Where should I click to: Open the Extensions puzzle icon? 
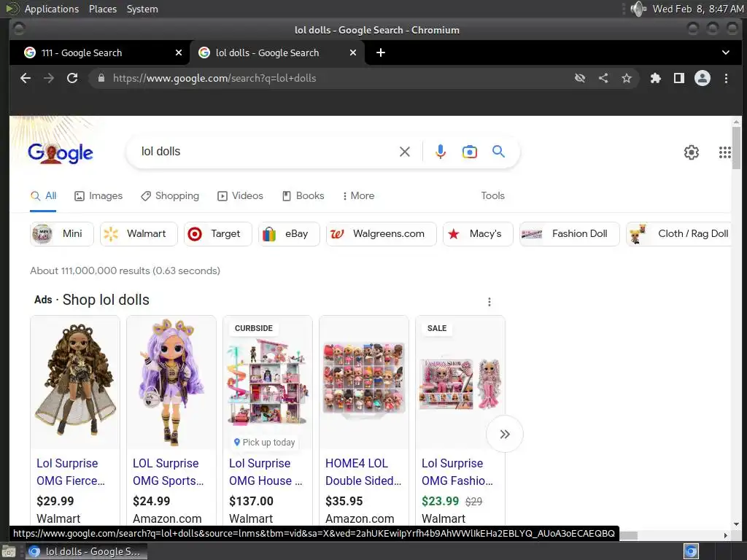(x=656, y=78)
